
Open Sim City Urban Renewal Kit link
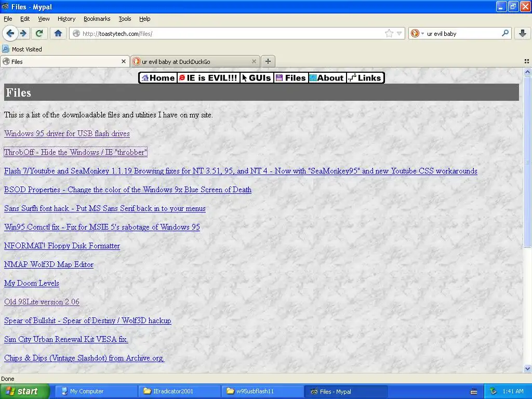tap(66, 339)
